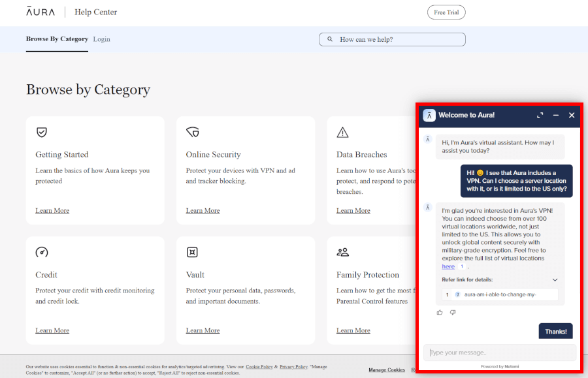Screen dimensions: 588x378
Task: Give the chat answer a thumbs up
Action: pyautogui.click(x=440, y=313)
